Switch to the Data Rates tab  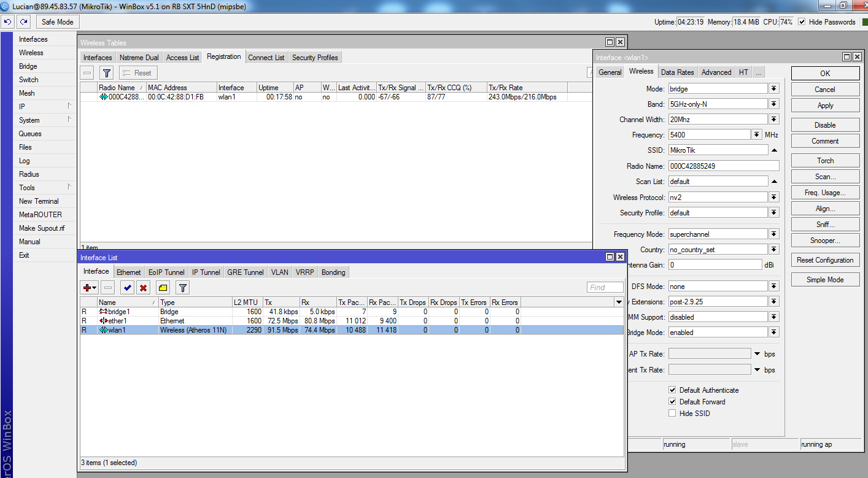678,72
